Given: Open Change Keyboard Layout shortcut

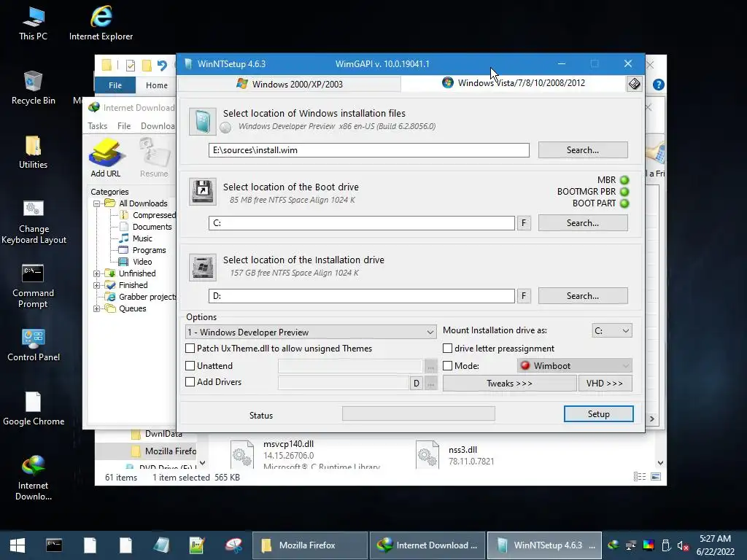Looking at the screenshot, I should point(34,222).
